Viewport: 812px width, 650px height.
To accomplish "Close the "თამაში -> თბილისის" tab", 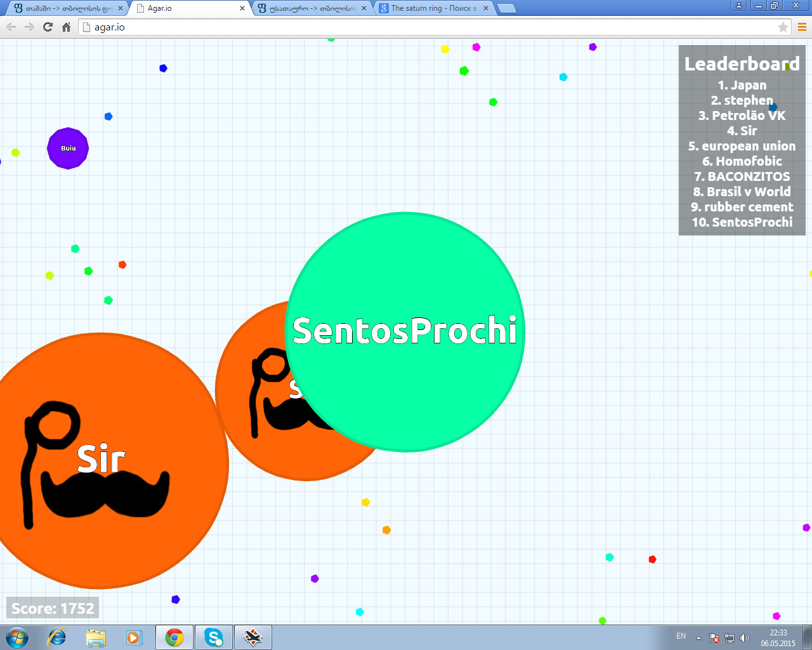I will 121,8.
